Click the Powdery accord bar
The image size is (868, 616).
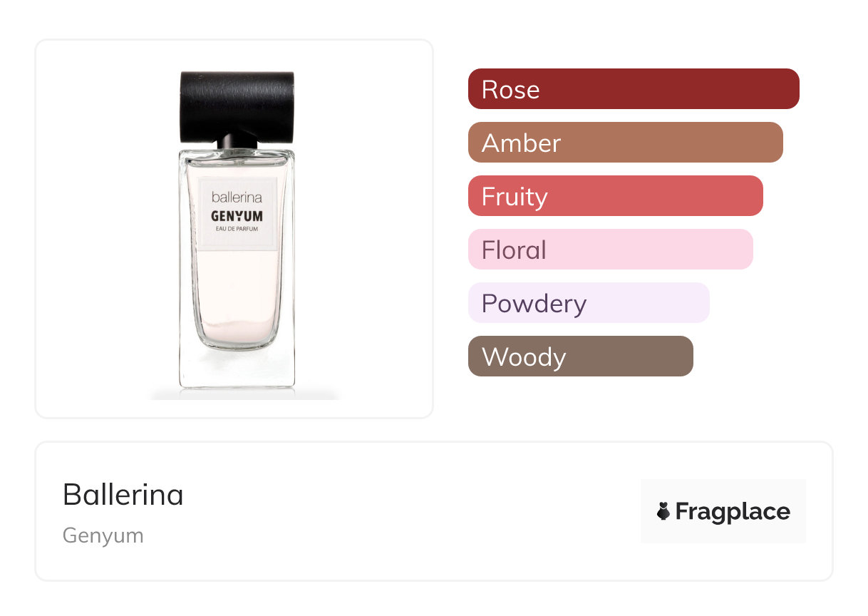coord(588,303)
